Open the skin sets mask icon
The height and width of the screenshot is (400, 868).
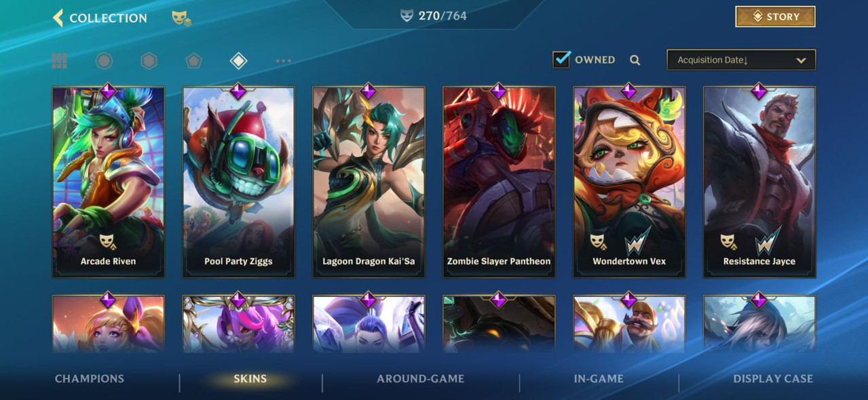[x=181, y=18]
